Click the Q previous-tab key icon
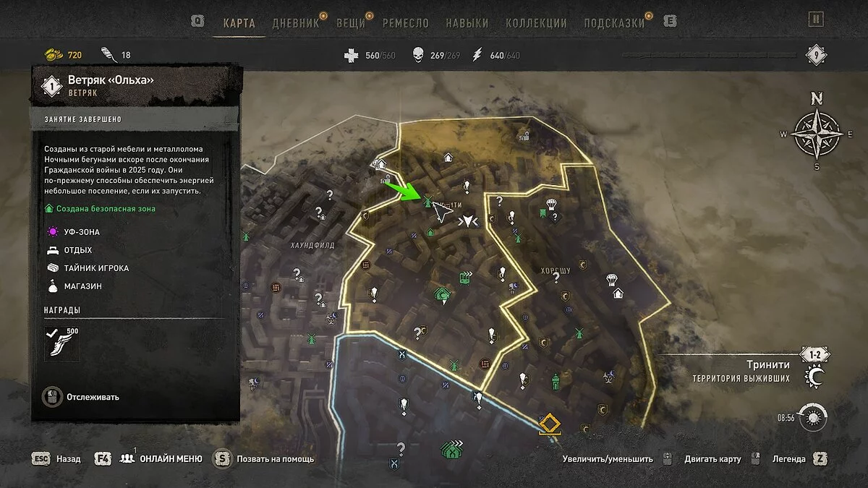 [197, 22]
